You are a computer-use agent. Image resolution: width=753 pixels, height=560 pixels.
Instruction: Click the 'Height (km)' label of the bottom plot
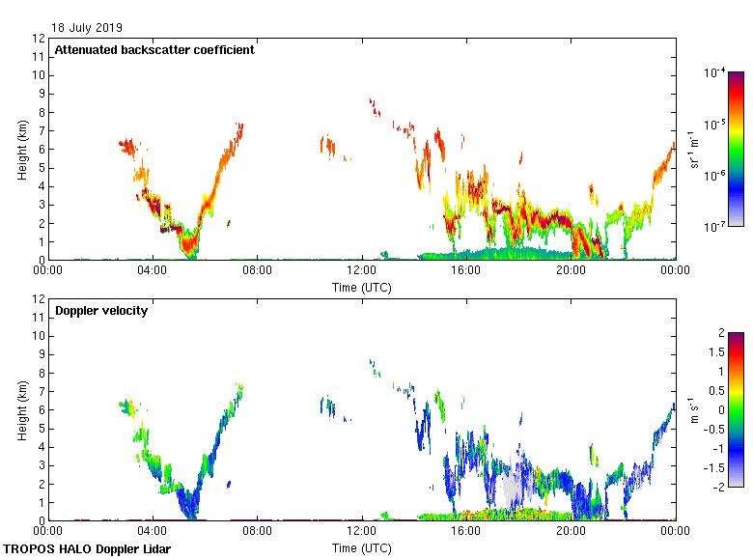pos(21,409)
